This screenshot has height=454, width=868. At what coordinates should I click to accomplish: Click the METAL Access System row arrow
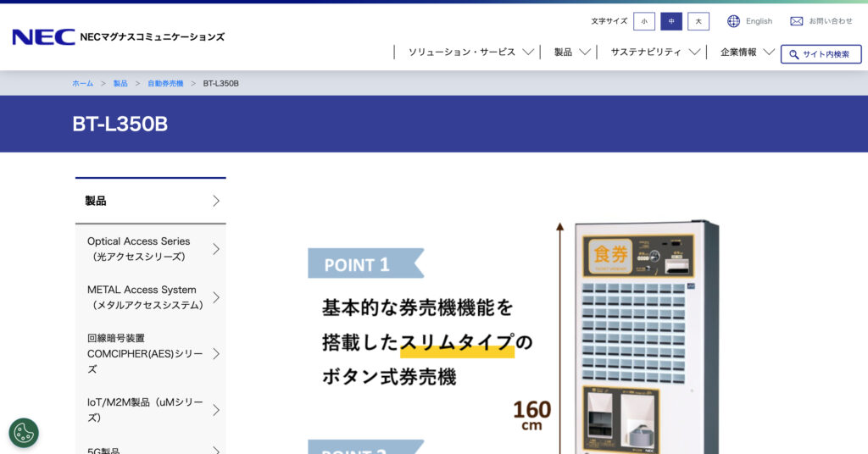216,297
